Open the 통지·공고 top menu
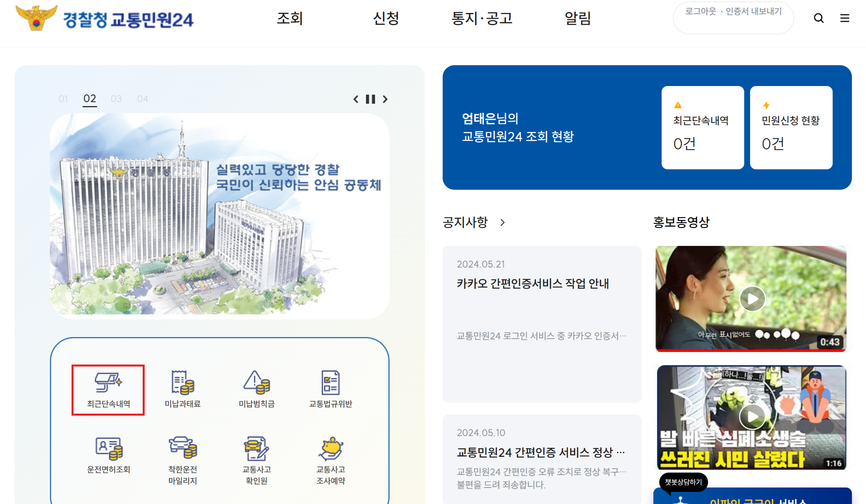Viewport: 866px width, 504px height. click(482, 18)
